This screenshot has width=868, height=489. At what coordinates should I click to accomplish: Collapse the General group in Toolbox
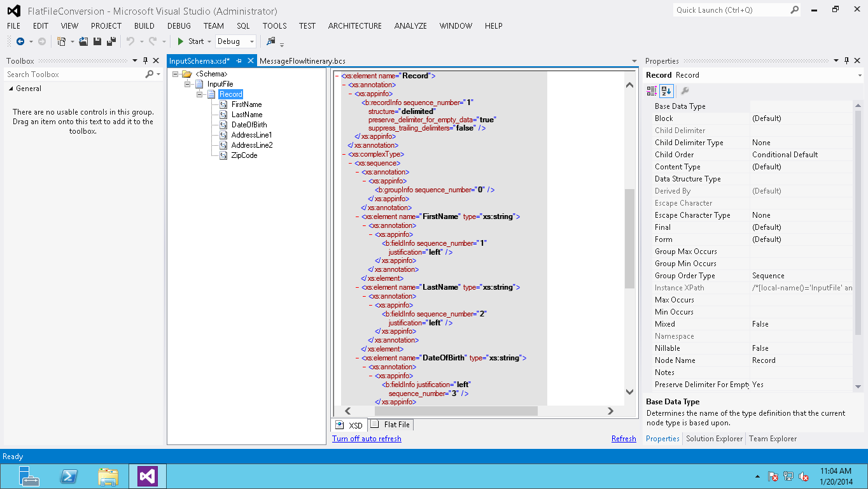tap(11, 89)
